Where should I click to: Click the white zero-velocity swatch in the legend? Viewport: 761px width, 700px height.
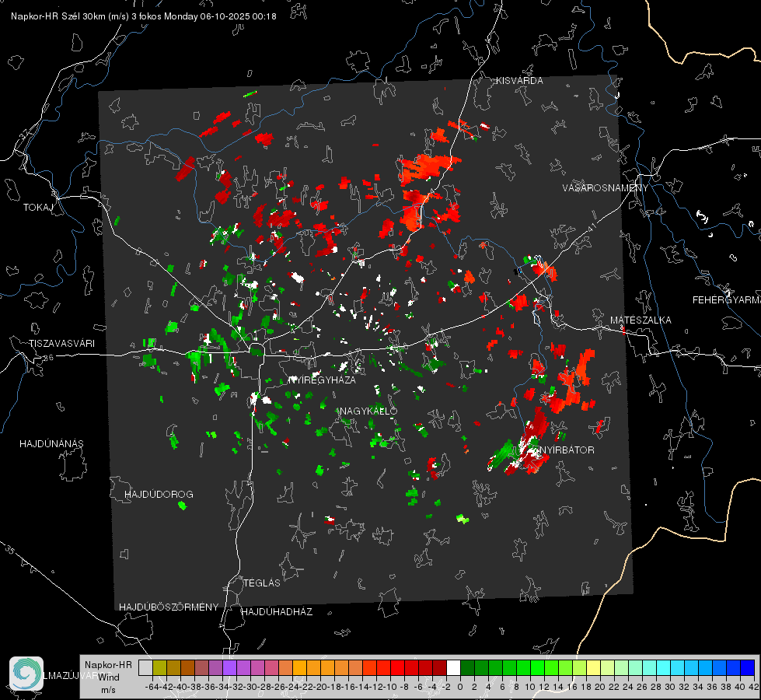pyautogui.click(x=453, y=667)
